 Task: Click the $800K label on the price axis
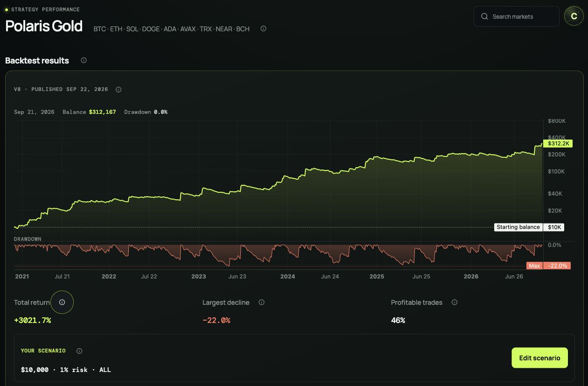tap(557, 121)
